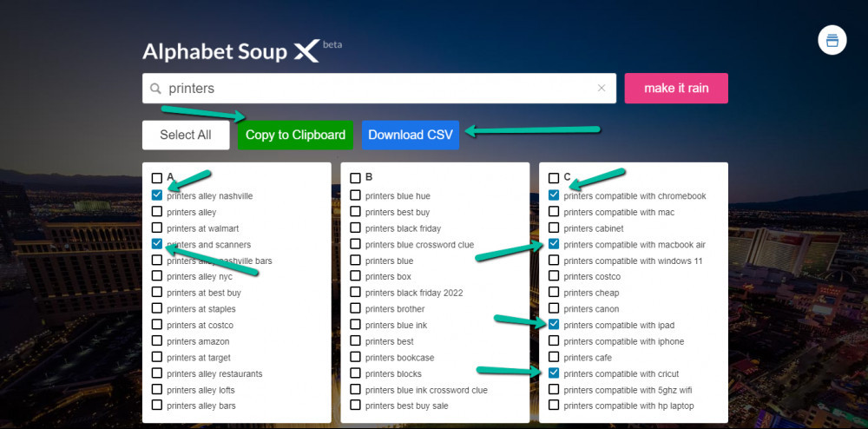Image resolution: width=868 pixels, height=429 pixels.
Task: Check printers blue hue
Action: click(355, 195)
